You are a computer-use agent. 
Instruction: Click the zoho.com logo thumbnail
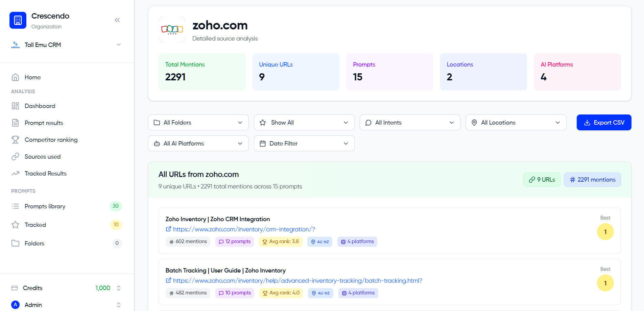coord(172,30)
